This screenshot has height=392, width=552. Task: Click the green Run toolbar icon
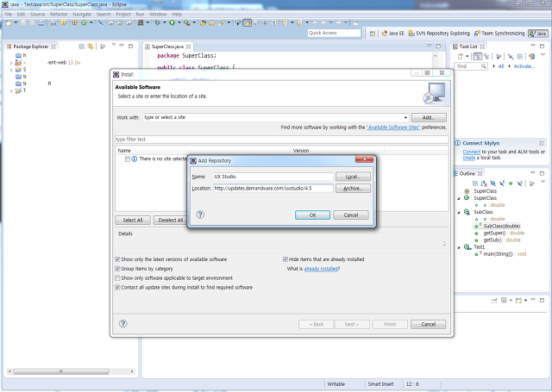coord(172,23)
